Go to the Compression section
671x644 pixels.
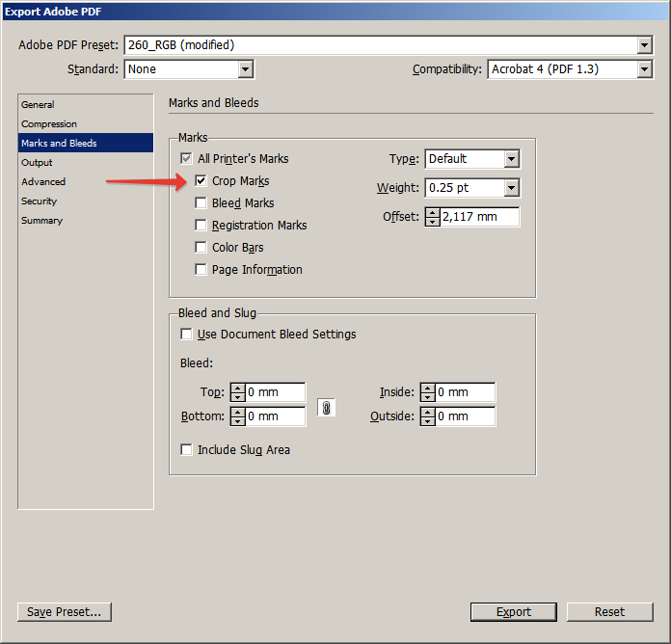(86, 123)
